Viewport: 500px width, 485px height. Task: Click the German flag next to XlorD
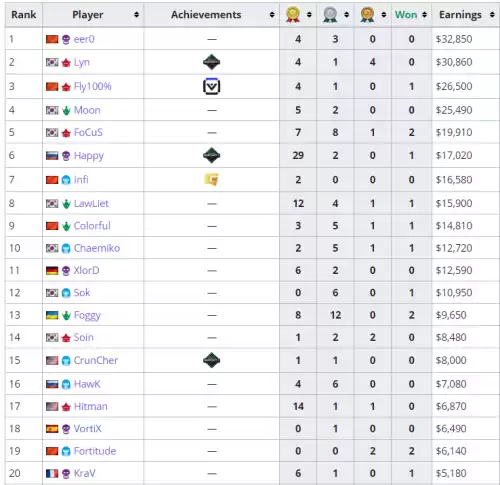pyautogui.click(x=52, y=271)
